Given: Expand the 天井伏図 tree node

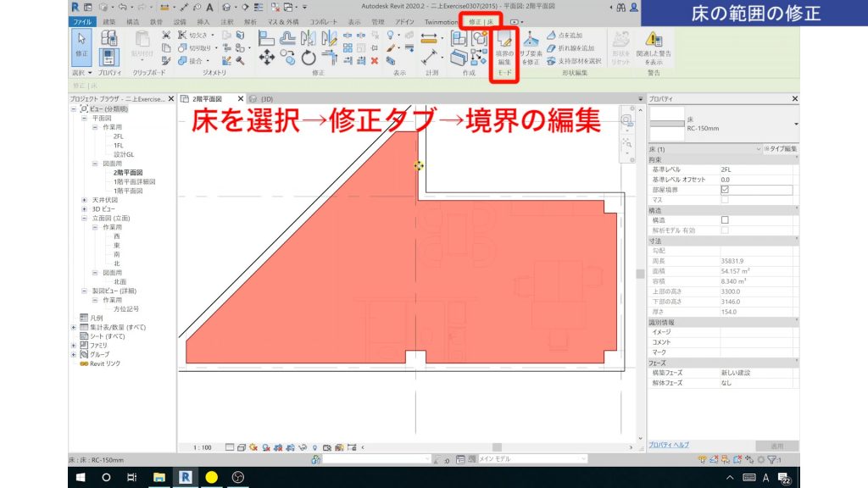Looking at the screenshot, I should tap(84, 200).
